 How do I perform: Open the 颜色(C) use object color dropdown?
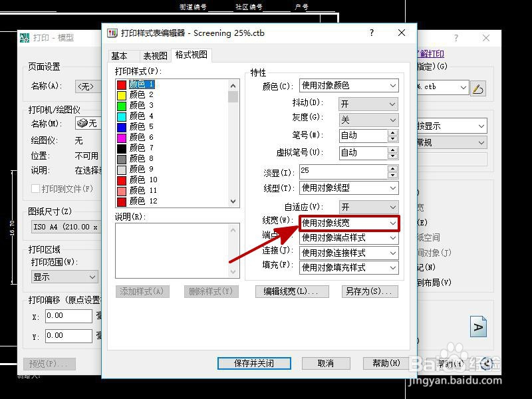point(348,86)
